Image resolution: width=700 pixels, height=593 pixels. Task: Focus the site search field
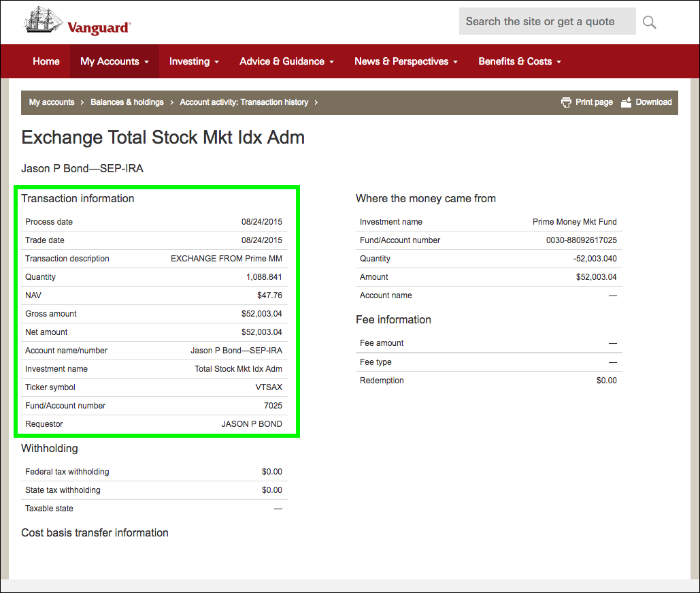(548, 21)
